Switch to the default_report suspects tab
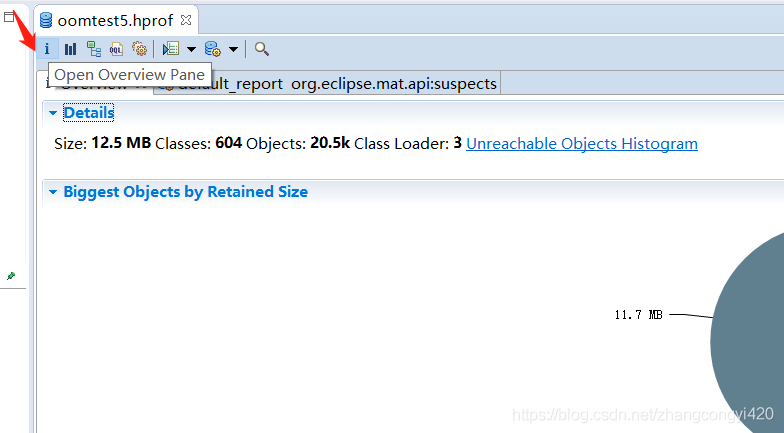Image resolution: width=784 pixels, height=433 pixels. click(x=328, y=84)
